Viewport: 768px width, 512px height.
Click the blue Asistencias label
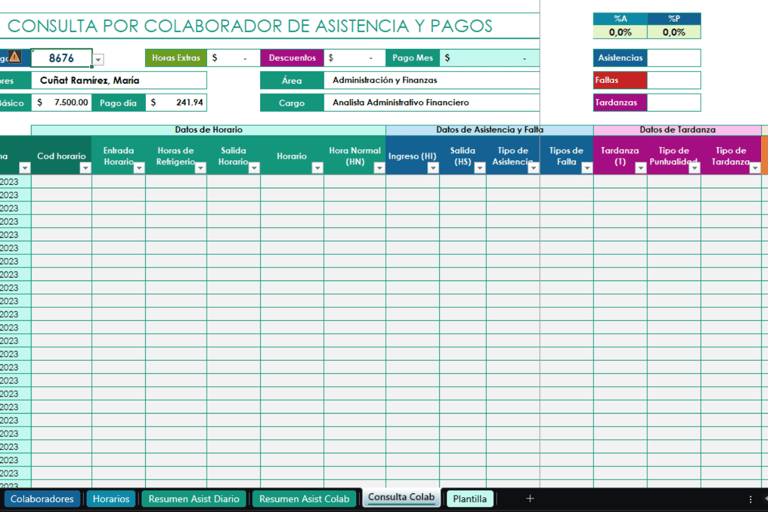click(620, 58)
